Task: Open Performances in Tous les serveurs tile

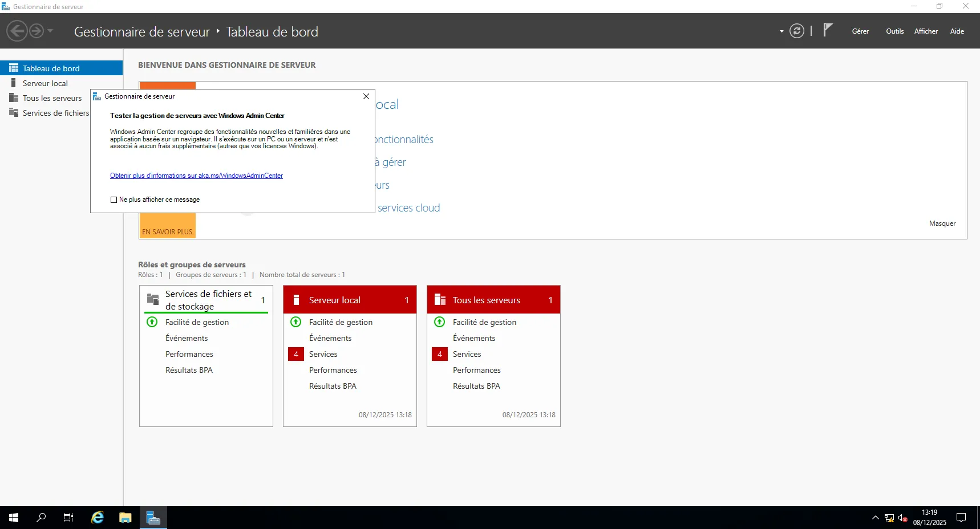Action: tap(477, 370)
